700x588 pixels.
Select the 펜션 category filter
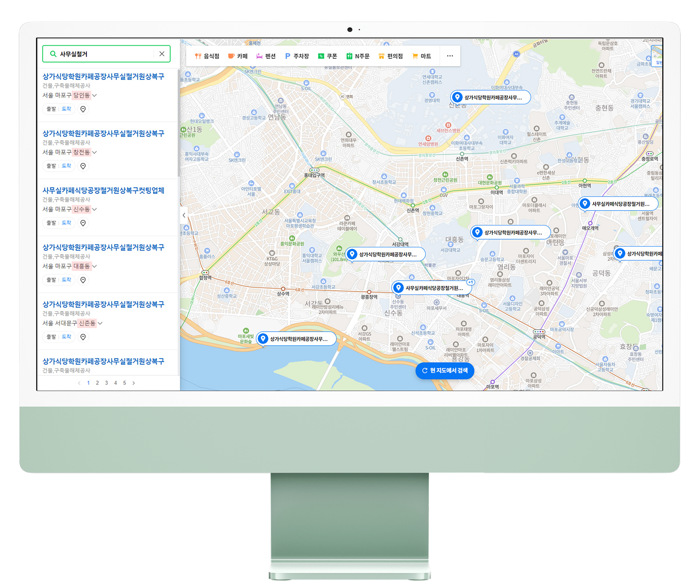click(266, 56)
